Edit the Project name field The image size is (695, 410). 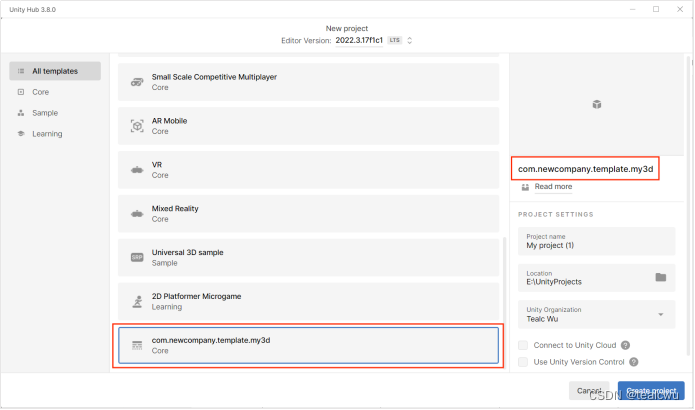point(597,241)
